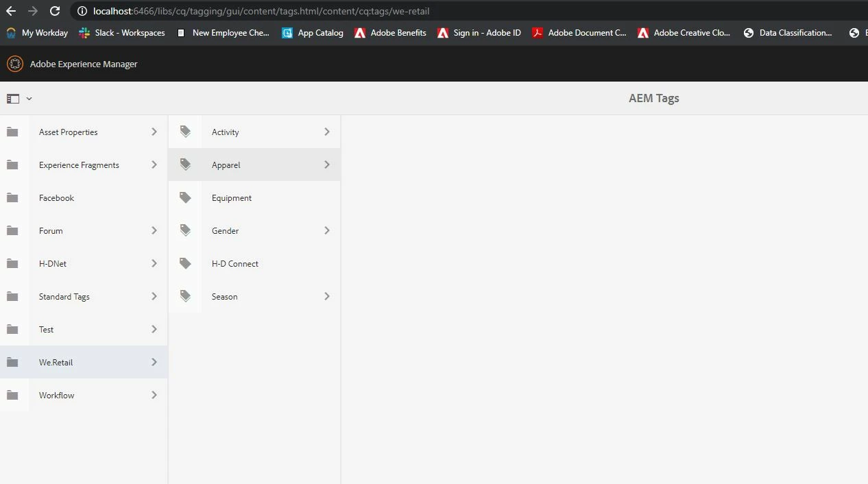Open the Adobe Creative Clo... bookmark
868x484 pixels.
pos(684,33)
